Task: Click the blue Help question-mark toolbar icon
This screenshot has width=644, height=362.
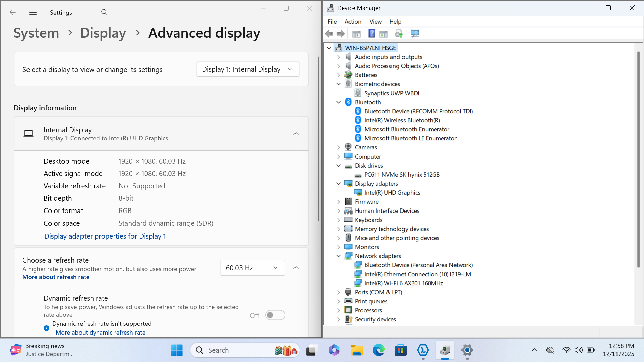Action: click(372, 34)
